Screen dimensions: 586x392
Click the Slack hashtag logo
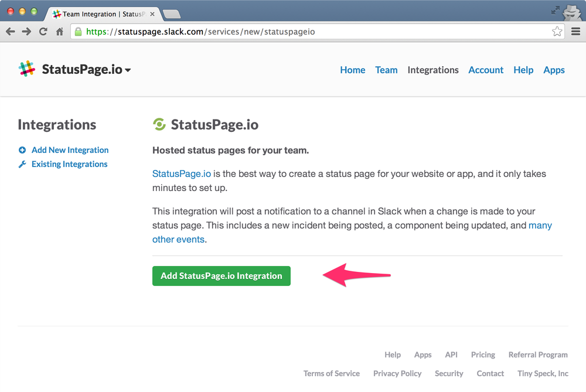[x=27, y=69]
